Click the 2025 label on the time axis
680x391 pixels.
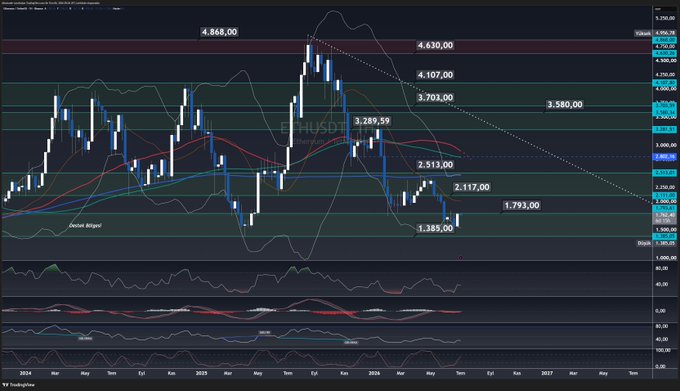pyautogui.click(x=201, y=373)
